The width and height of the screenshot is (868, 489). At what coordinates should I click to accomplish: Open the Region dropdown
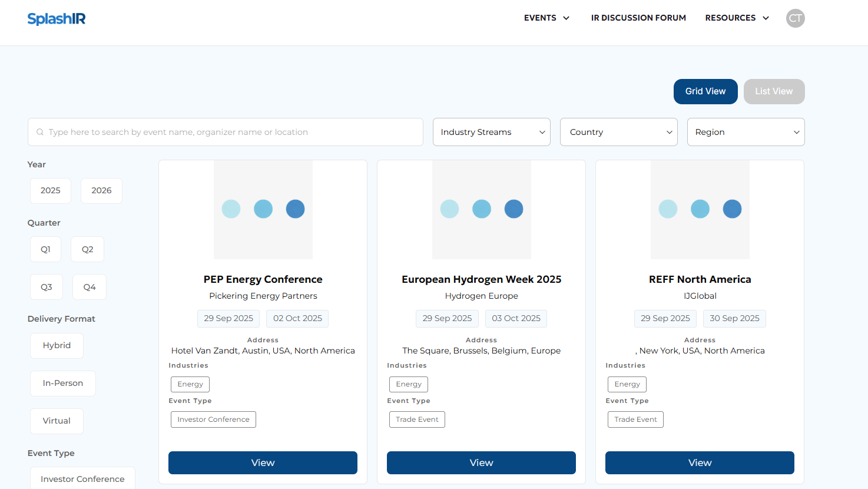click(x=746, y=132)
